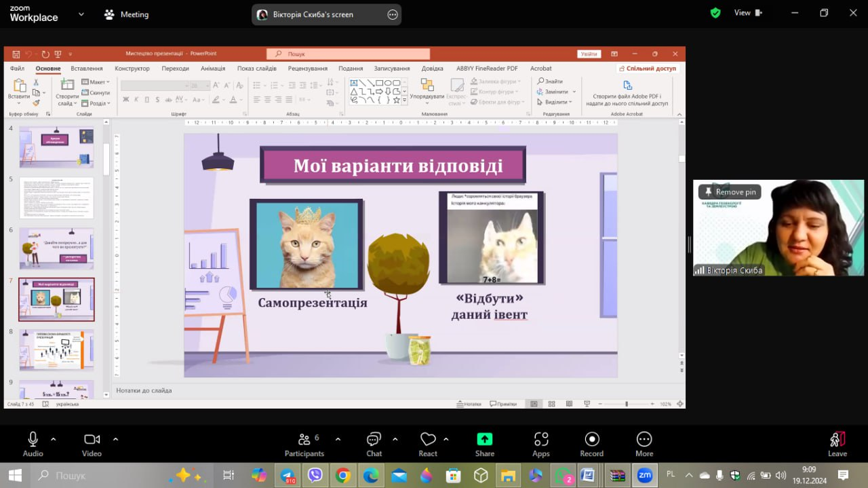
Task: Open the View layout menu
Action: point(748,13)
